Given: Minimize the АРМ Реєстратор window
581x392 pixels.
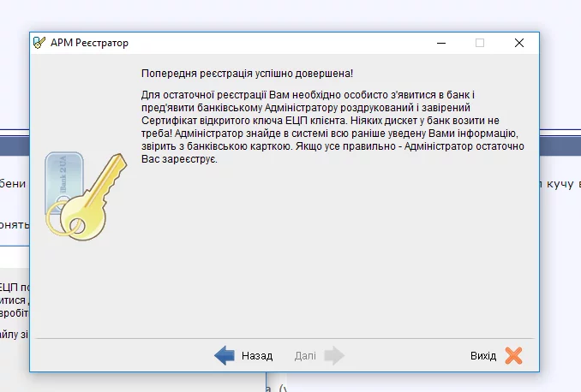Looking at the screenshot, I should coord(441,44).
